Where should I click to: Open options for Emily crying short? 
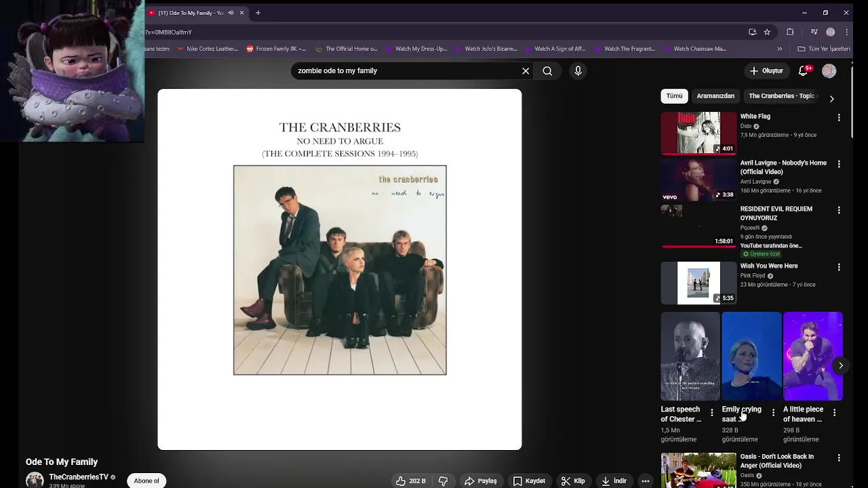coord(773,412)
